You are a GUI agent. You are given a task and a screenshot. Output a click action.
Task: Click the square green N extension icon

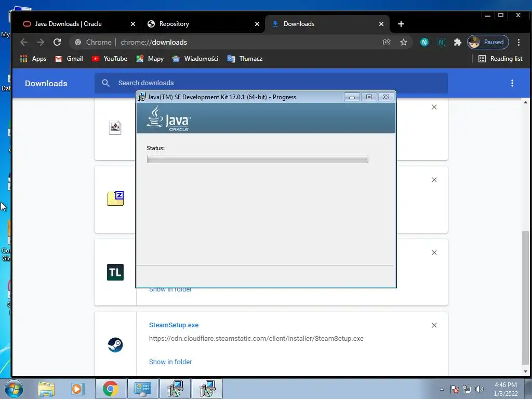pos(441,42)
